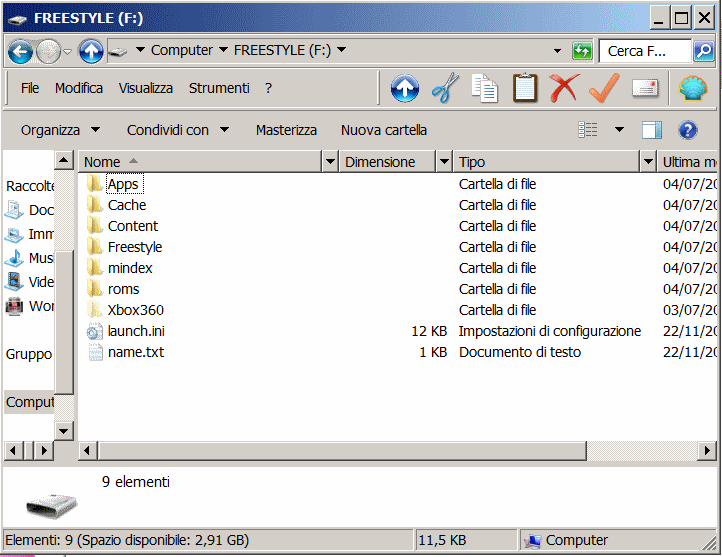Toggle the preview pane icon

(652, 130)
